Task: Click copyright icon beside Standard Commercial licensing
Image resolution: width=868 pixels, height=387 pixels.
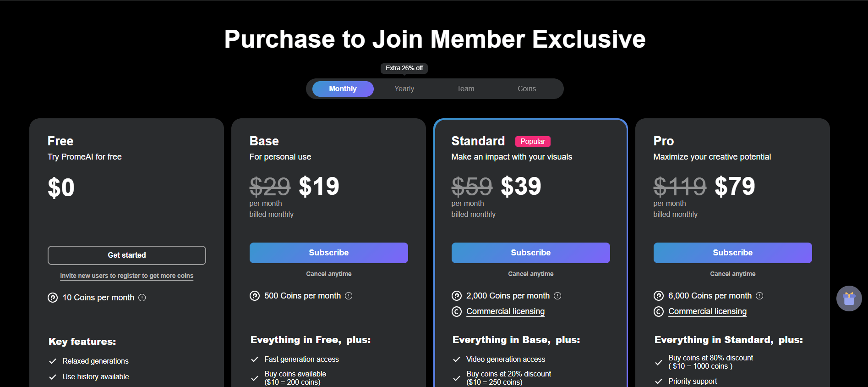Action: [x=457, y=311]
